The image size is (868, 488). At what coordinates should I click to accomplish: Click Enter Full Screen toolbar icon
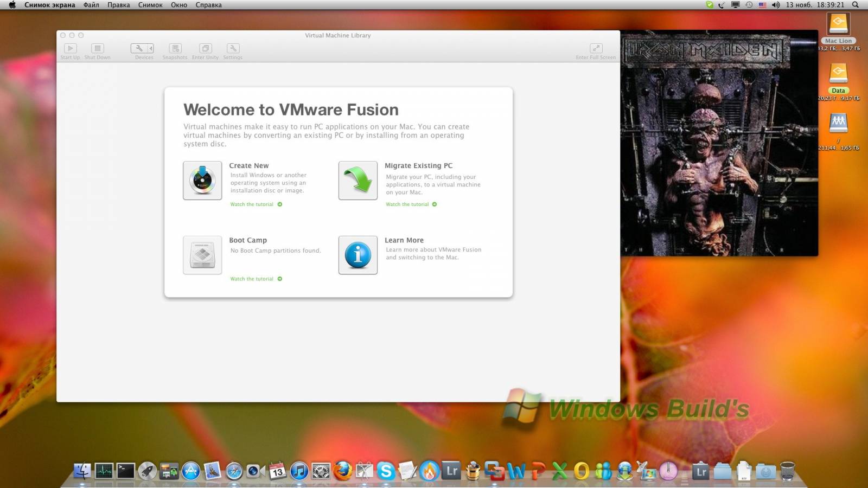tap(596, 48)
